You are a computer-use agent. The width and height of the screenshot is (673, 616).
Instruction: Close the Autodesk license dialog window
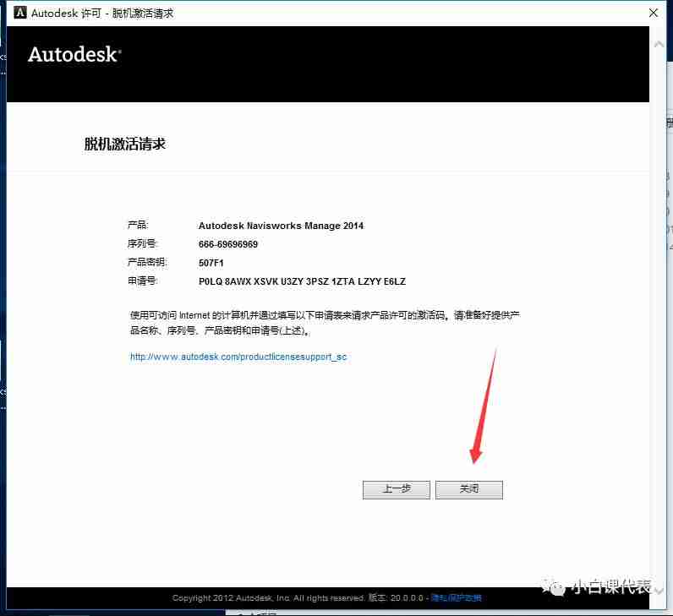point(654,13)
